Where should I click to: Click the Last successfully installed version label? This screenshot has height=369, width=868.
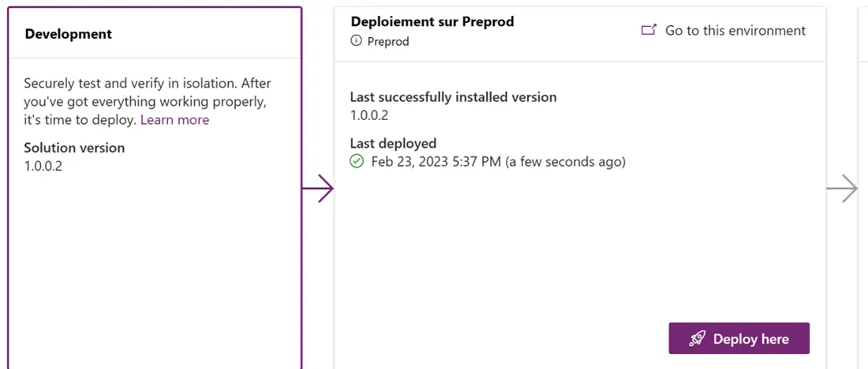coord(453,97)
